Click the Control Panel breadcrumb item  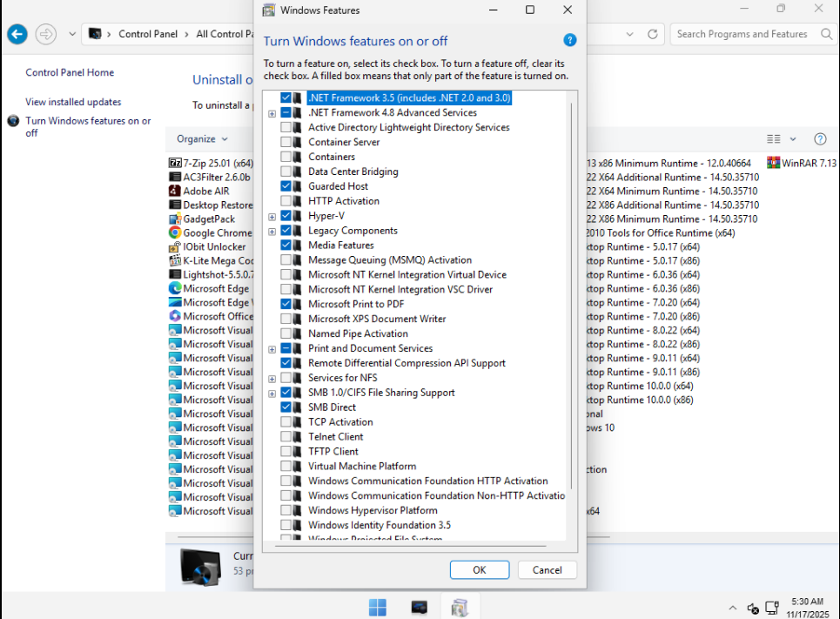[147, 34]
